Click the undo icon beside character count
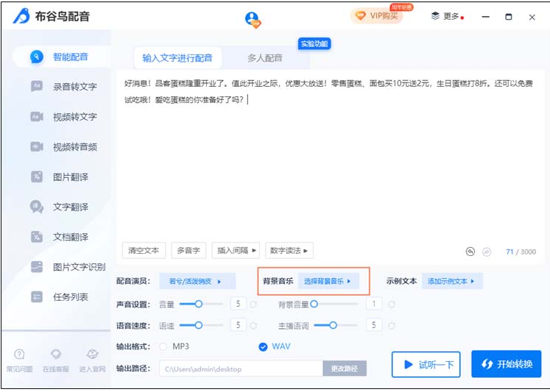This screenshot has height=392, width=550. [470, 252]
